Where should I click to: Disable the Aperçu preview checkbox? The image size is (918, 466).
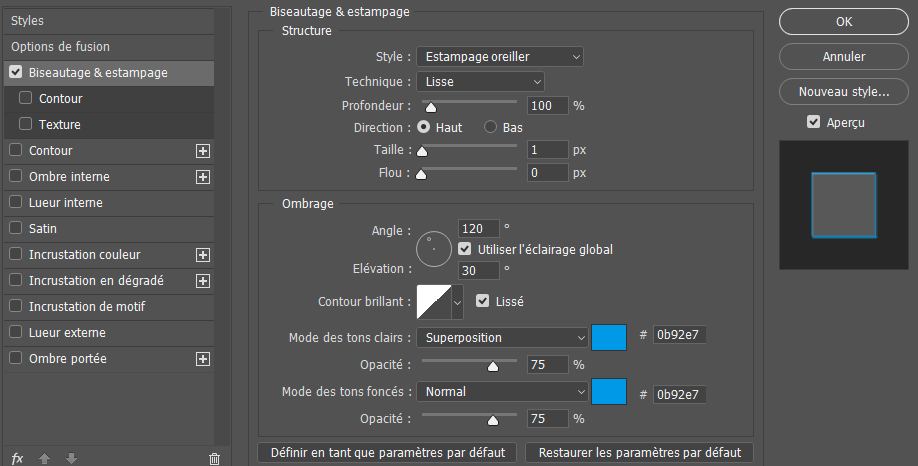(814, 122)
